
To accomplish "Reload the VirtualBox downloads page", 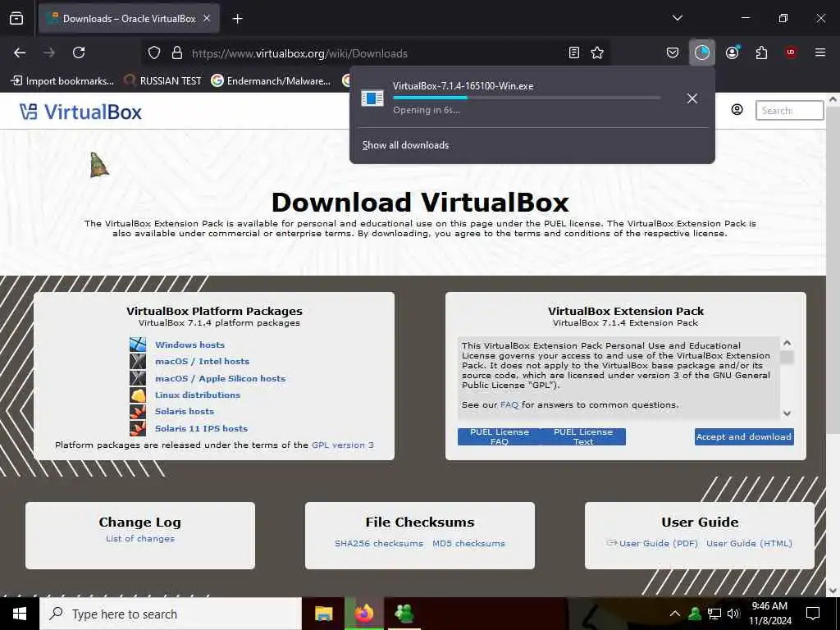I will click(79, 52).
